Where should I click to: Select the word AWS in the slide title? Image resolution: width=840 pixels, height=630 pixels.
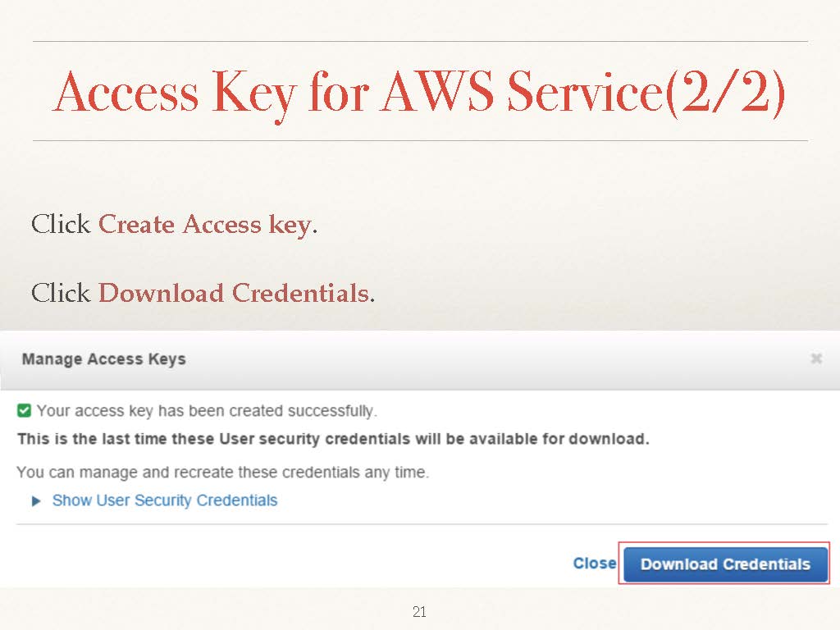tap(437, 93)
